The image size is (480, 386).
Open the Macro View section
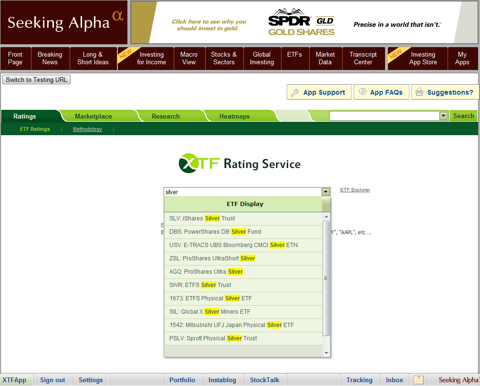coord(189,58)
